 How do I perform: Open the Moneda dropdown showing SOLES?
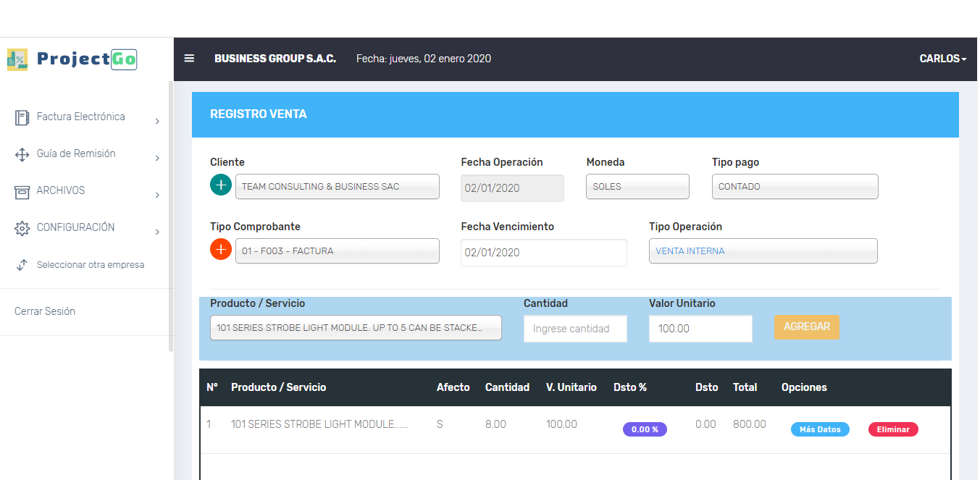point(637,187)
